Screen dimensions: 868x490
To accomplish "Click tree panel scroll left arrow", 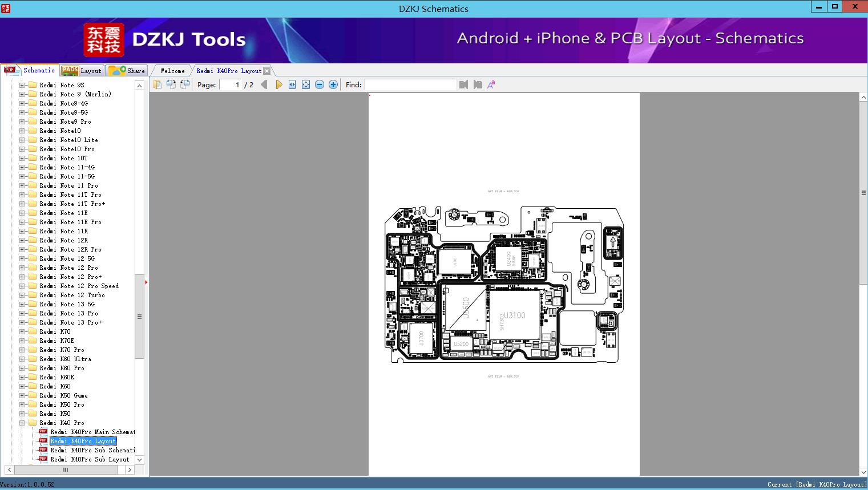I will coord(9,469).
